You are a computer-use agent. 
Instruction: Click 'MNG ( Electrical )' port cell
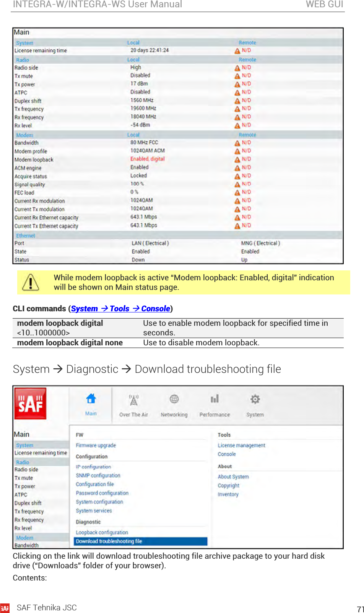(260, 243)
